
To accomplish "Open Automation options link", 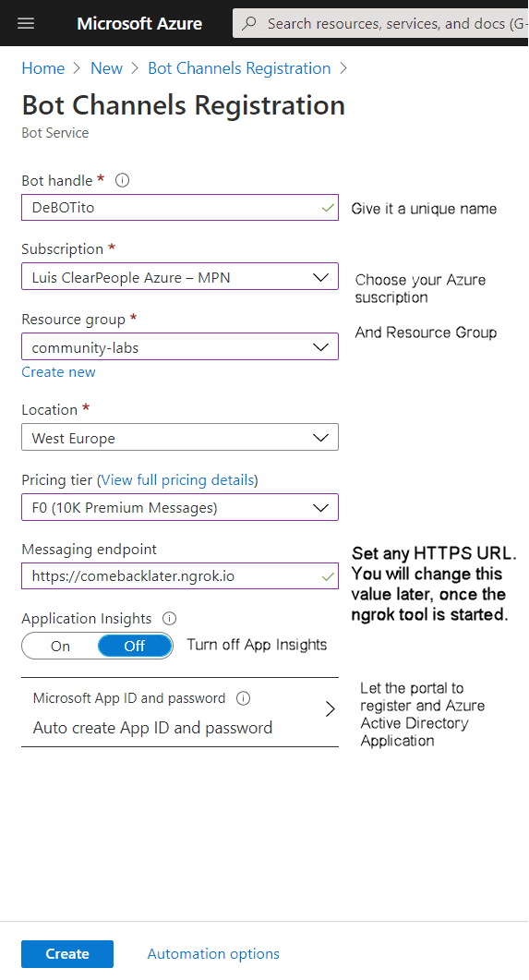I will tap(213, 954).
